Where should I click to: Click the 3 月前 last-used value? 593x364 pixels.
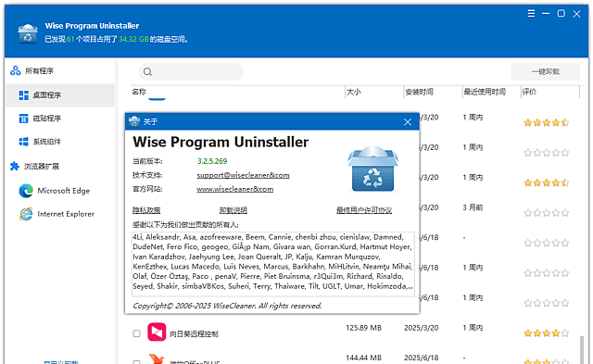[x=473, y=207]
